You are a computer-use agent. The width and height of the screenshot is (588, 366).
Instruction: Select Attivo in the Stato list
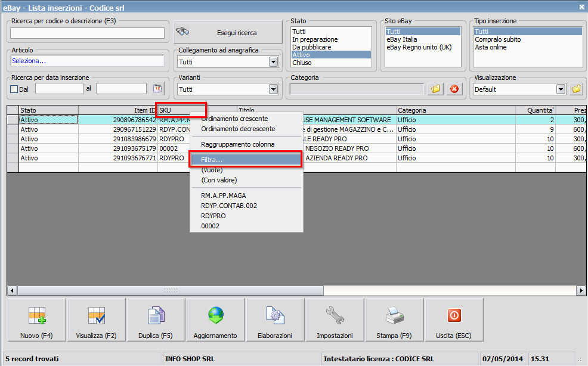[331, 55]
